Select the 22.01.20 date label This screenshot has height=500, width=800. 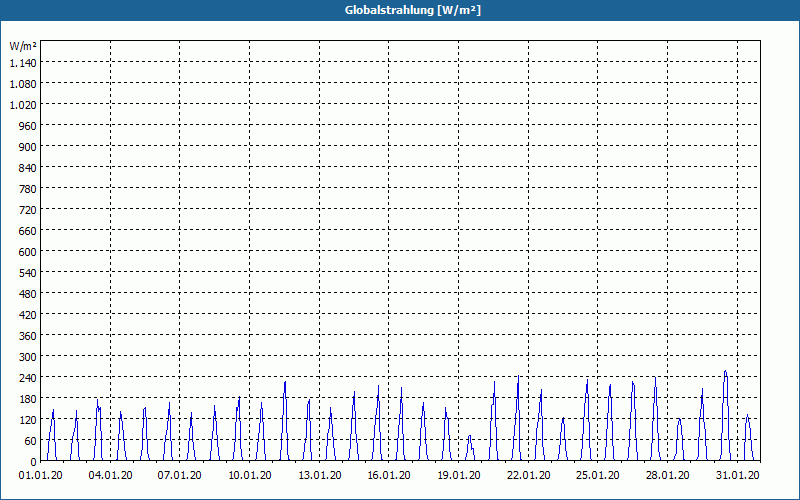(529, 476)
